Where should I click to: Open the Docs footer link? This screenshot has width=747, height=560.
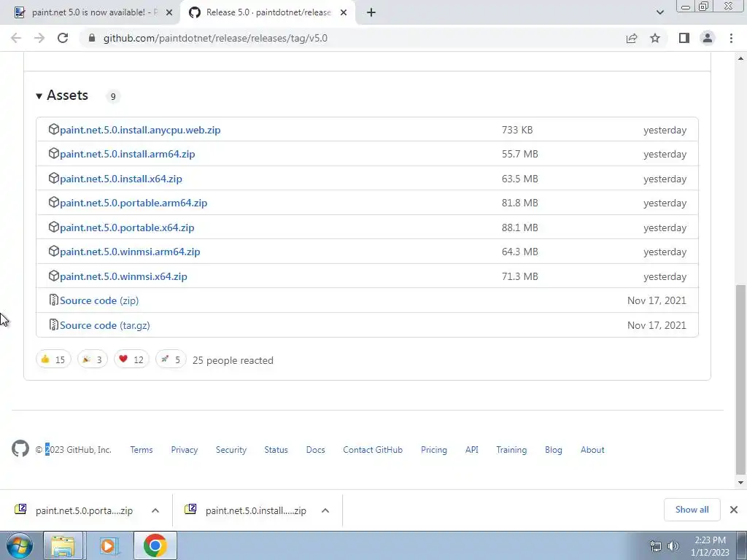tap(315, 449)
